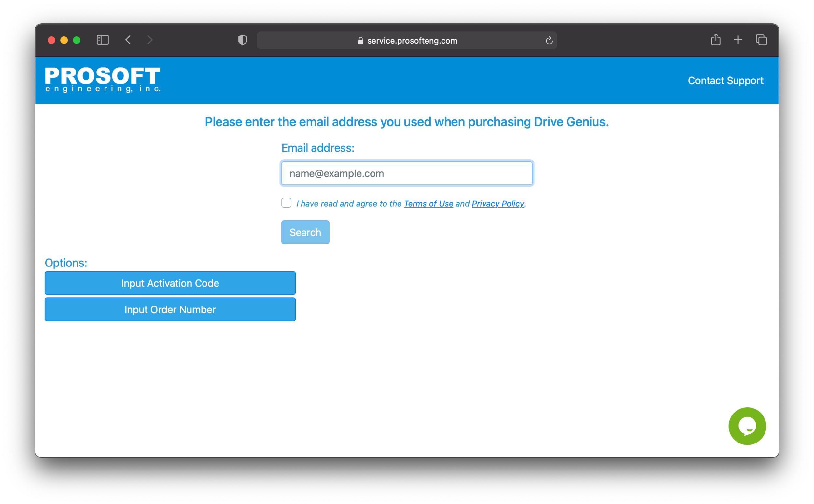Image resolution: width=814 pixels, height=504 pixels.
Task: Click the padlock icon in the address bar
Action: click(x=360, y=40)
